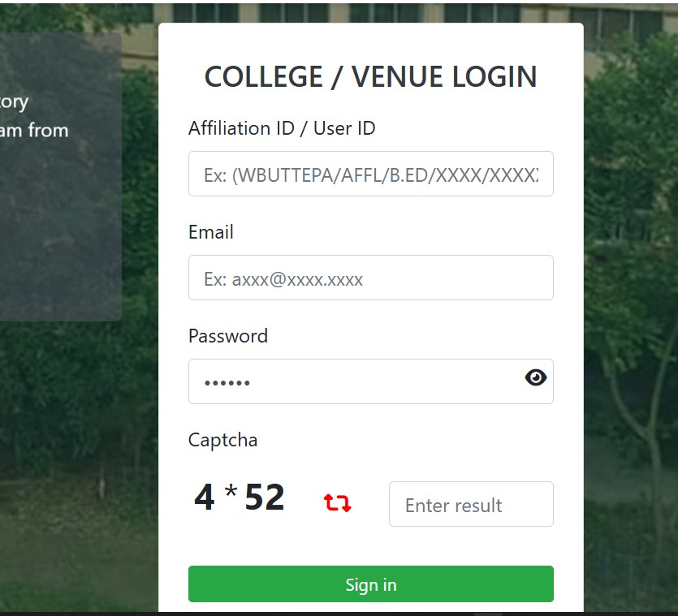
Task: Click the building image above login card
Action: [x=370, y=12]
